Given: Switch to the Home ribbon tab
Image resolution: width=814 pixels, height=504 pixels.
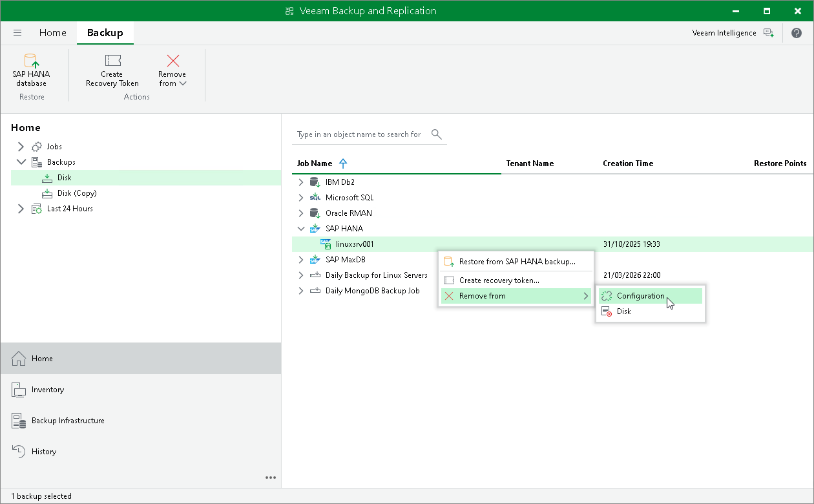Looking at the screenshot, I should (x=52, y=33).
